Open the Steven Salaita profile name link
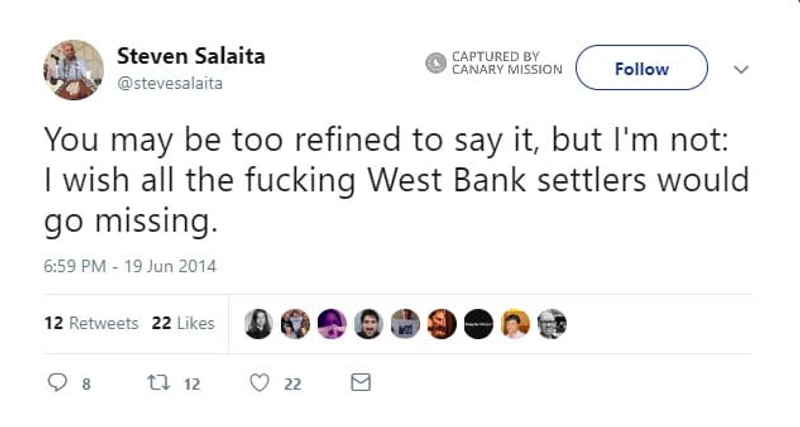Image resolution: width=800 pixels, height=427 pixels. click(x=191, y=56)
